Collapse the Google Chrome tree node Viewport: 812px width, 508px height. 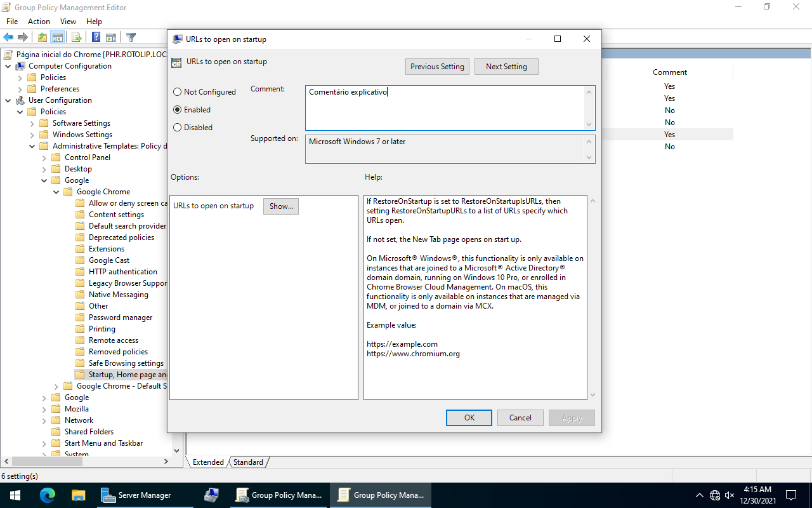point(56,192)
